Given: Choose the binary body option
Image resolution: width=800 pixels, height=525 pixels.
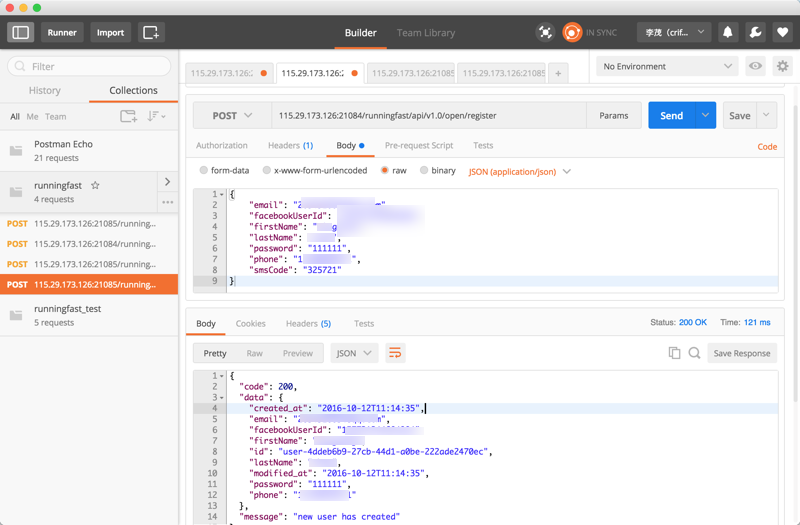Looking at the screenshot, I should tap(424, 171).
